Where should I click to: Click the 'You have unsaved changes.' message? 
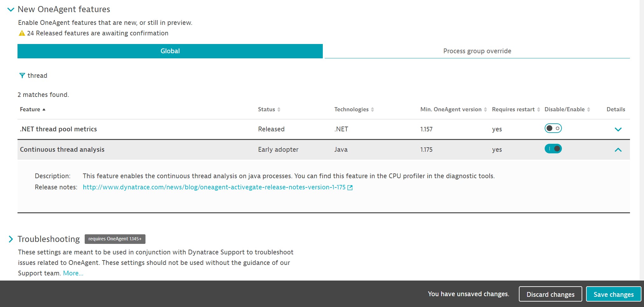click(x=468, y=294)
